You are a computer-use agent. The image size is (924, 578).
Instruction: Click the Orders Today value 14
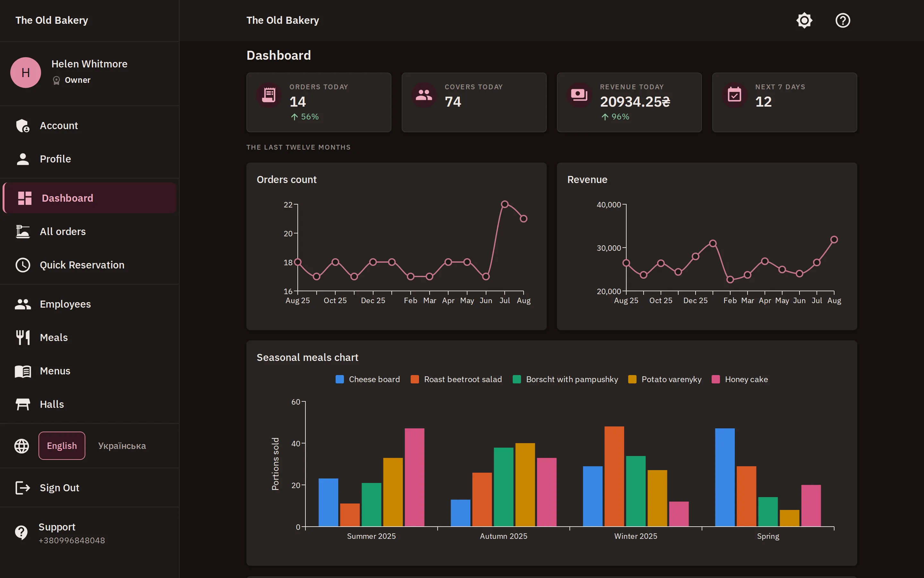[298, 102]
